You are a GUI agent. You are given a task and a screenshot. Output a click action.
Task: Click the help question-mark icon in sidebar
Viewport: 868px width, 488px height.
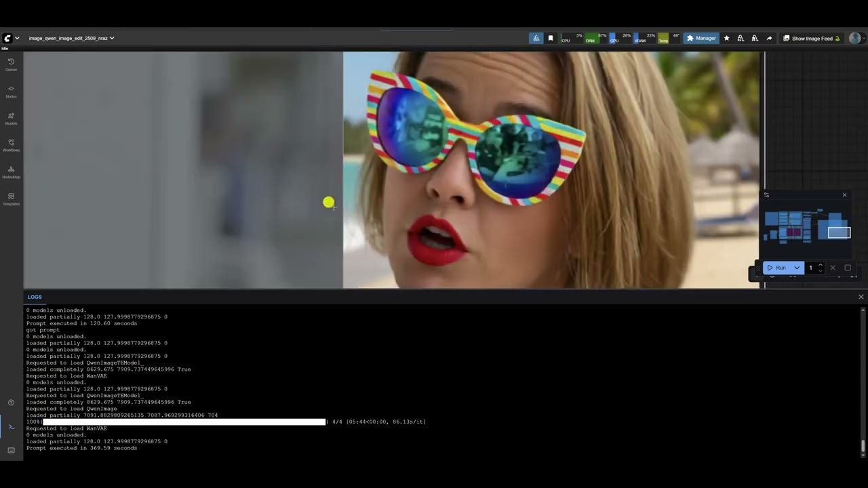click(x=11, y=403)
